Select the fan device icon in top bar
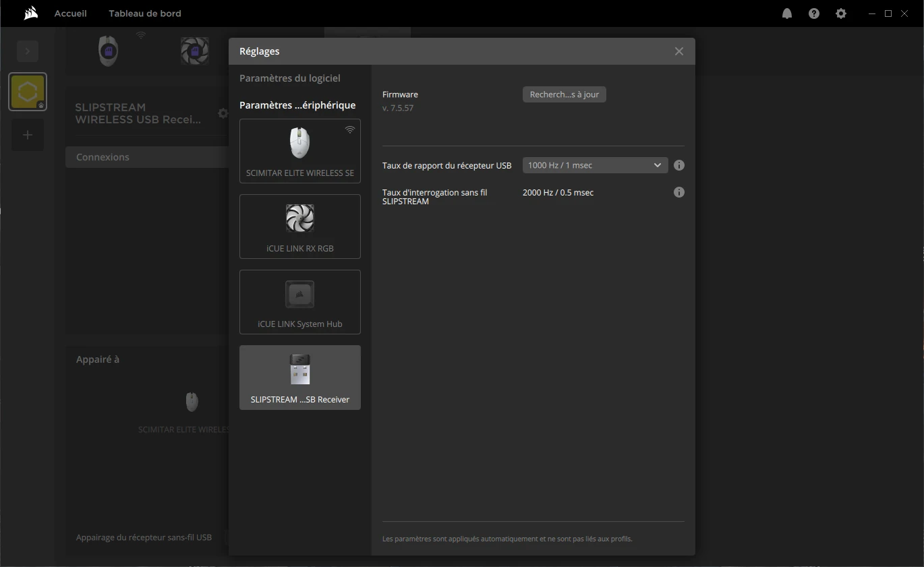The width and height of the screenshot is (924, 567). (194, 51)
